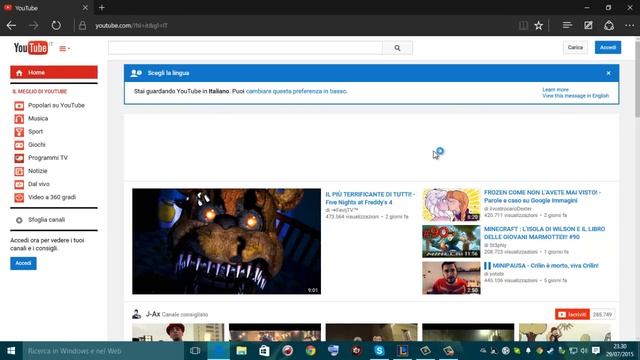Image resolution: width=640 pixels, height=360 pixels.
Task: Open the Frozen video thumbnail
Action: 451,204
